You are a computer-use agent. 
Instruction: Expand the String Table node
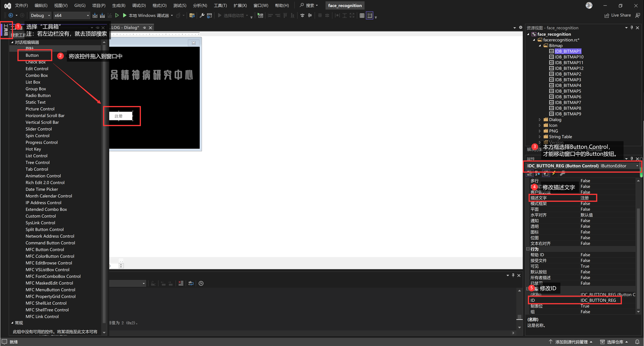tap(540, 136)
